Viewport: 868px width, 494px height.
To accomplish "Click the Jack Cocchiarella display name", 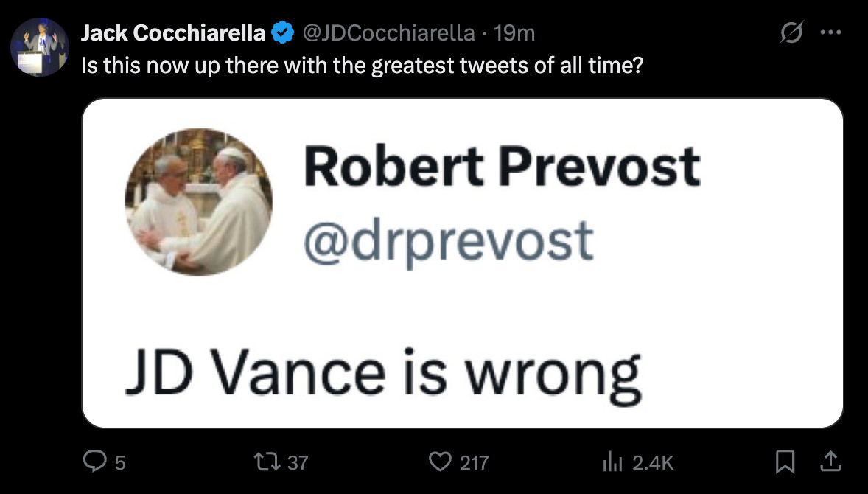I will point(173,33).
